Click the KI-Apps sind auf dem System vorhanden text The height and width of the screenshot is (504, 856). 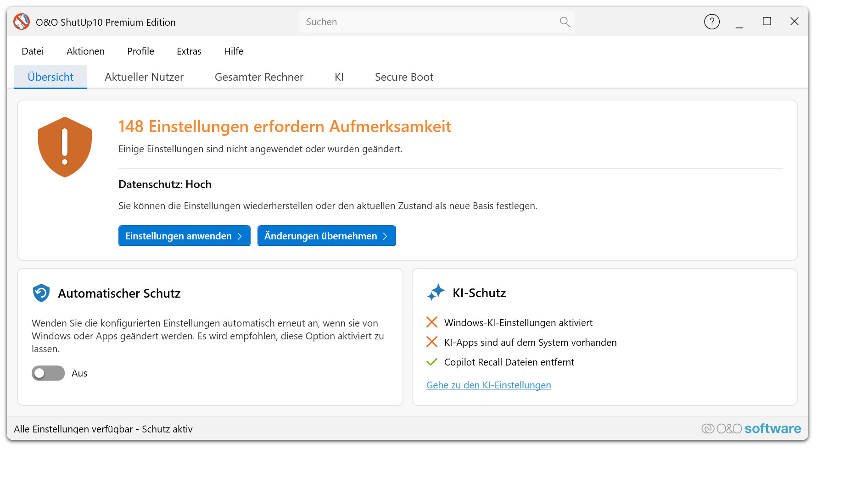tap(530, 342)
